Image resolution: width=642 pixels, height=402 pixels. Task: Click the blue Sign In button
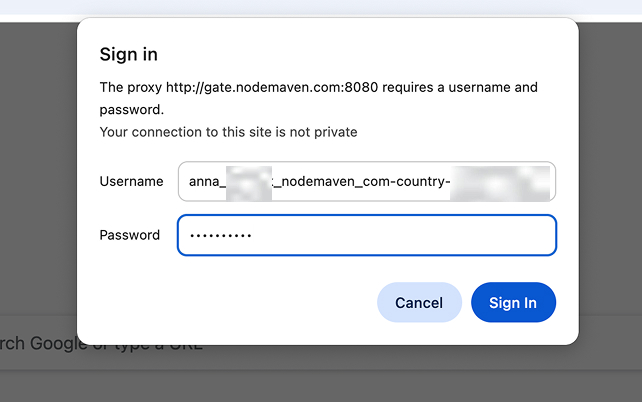(x=513, y=303)
